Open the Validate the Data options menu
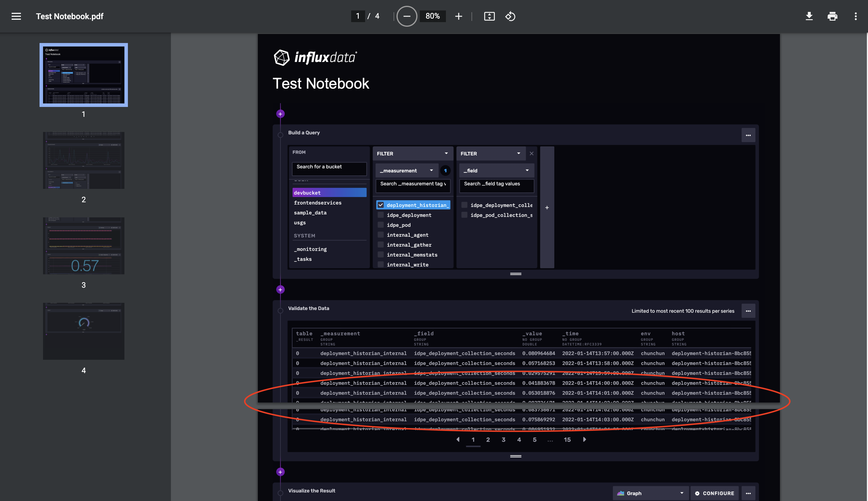 (x=748, y=311)
